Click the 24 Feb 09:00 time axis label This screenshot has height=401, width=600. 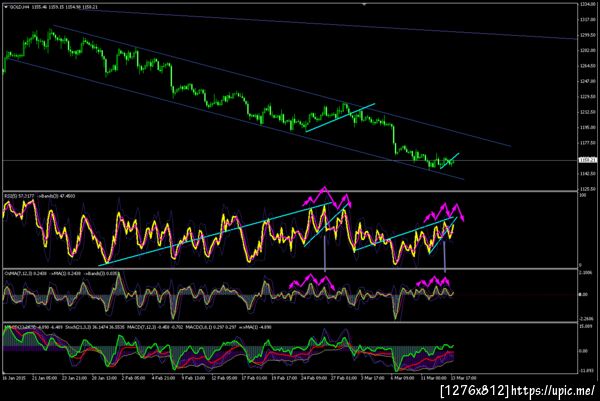tap(314, 378)
